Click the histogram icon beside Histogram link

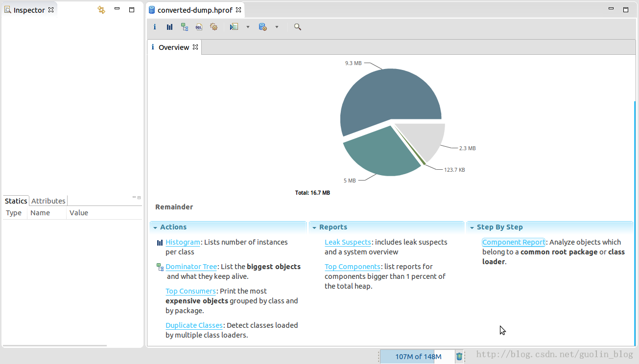click(x=160, y=243)
